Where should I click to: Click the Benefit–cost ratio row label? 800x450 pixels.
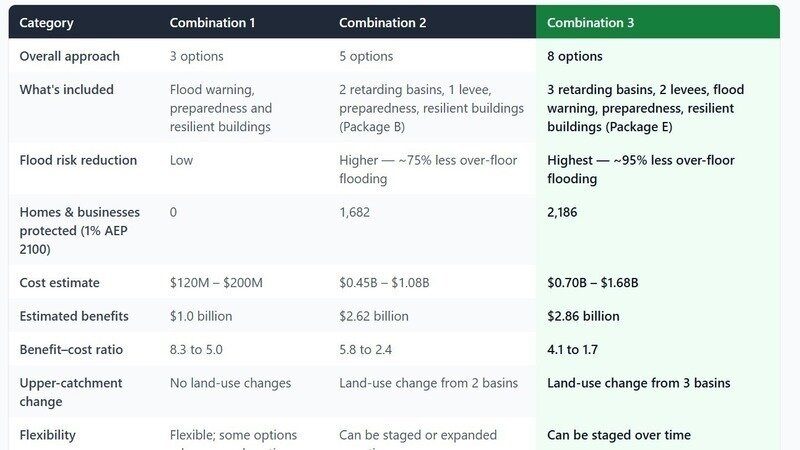pos(71,349)
